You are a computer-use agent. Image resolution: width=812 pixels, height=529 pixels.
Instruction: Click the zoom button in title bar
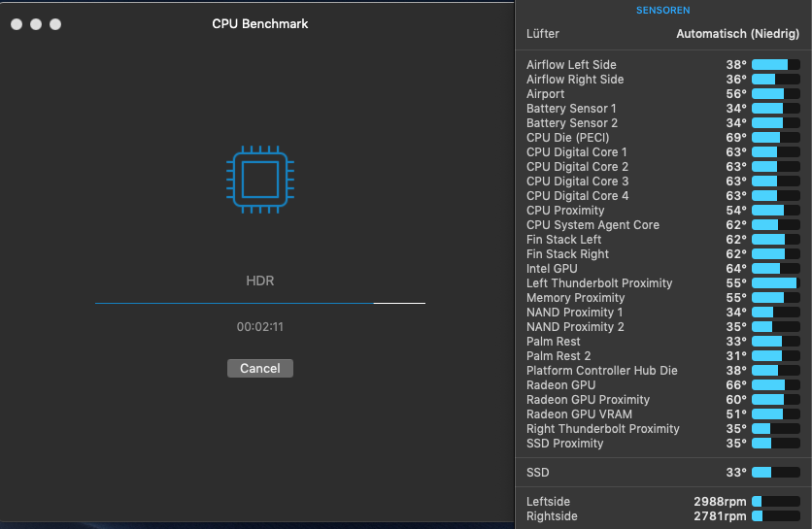pos(55,23)
